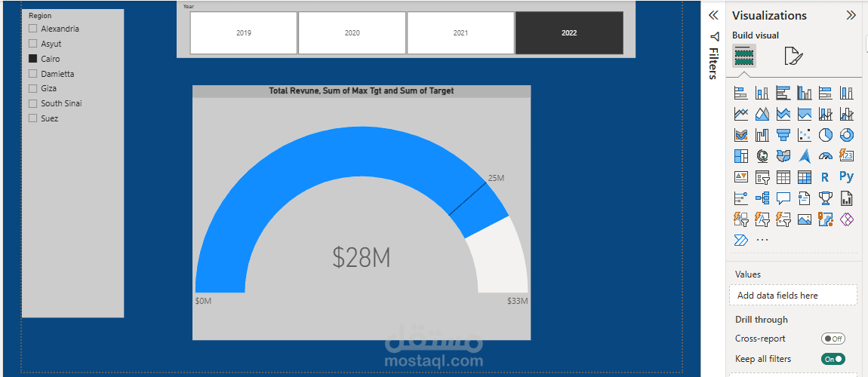Select the 100% stacked column chart visual
This screenshot has width=868, height=377.
click(846, 93)
